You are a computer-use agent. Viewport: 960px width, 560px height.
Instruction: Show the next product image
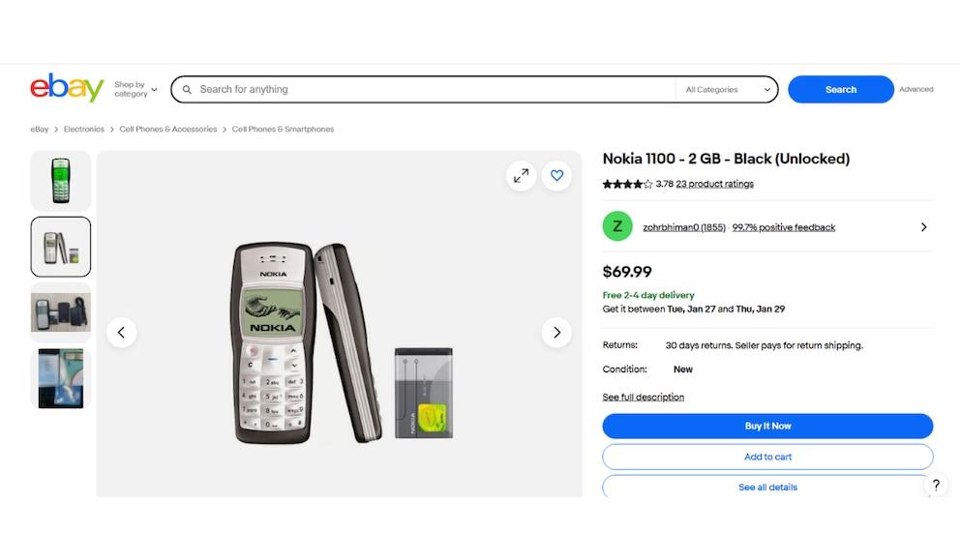pos(556,332)
